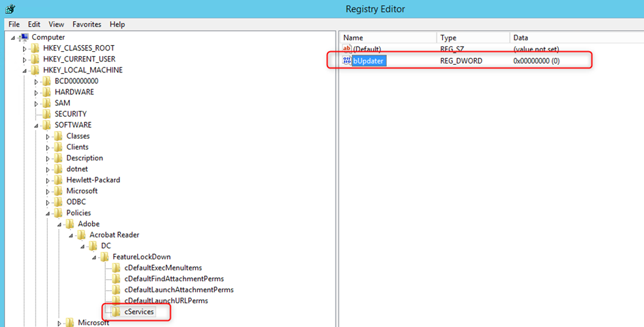Screen dimensions: 644x327
Task: Open the Favorites menu
Action: tap(87, 25)
